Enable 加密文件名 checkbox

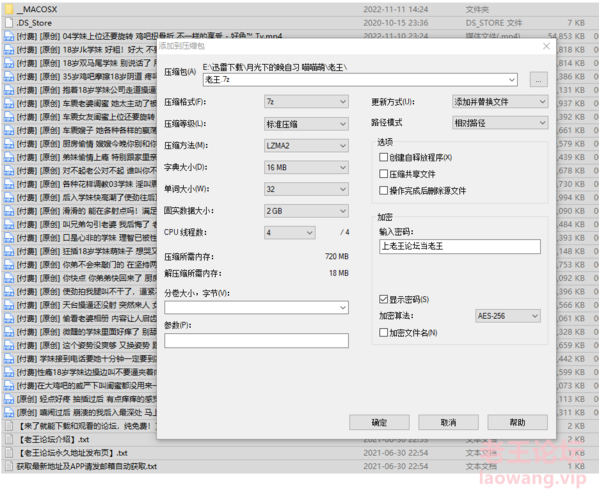click(x=383, y=332)
